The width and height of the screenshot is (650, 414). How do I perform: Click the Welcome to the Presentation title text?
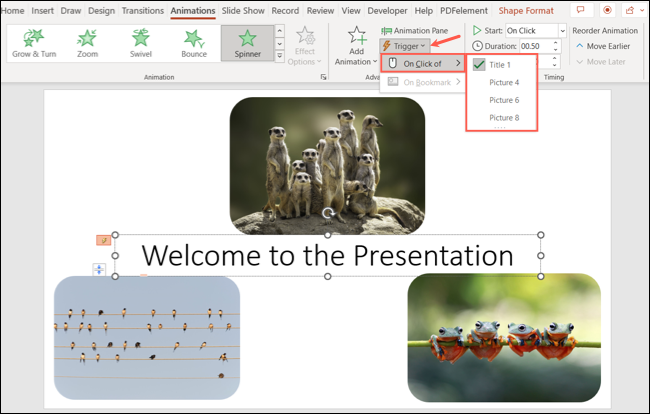point(327,255)
